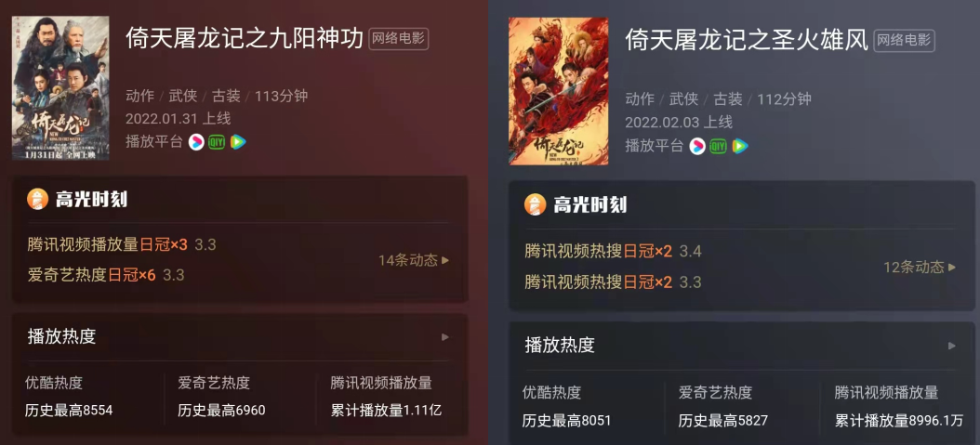980x445 pixels.
Task: Open the 九阳神功 movie poster
Action: coord(60,88)
